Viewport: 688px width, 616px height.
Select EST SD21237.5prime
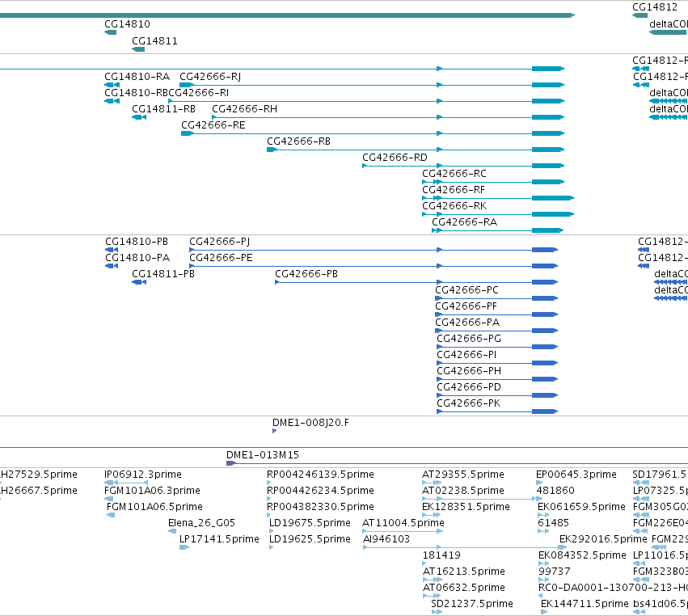[x=472, y=605]
